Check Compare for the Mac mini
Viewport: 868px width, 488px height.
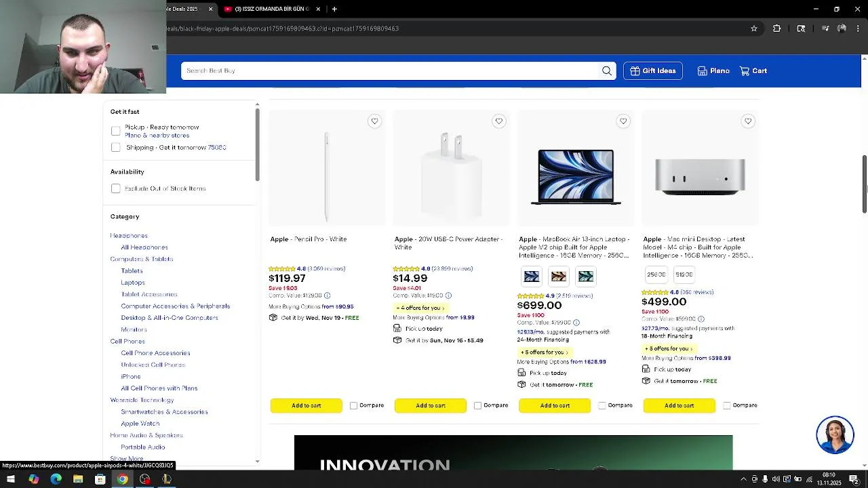[727, 405]
